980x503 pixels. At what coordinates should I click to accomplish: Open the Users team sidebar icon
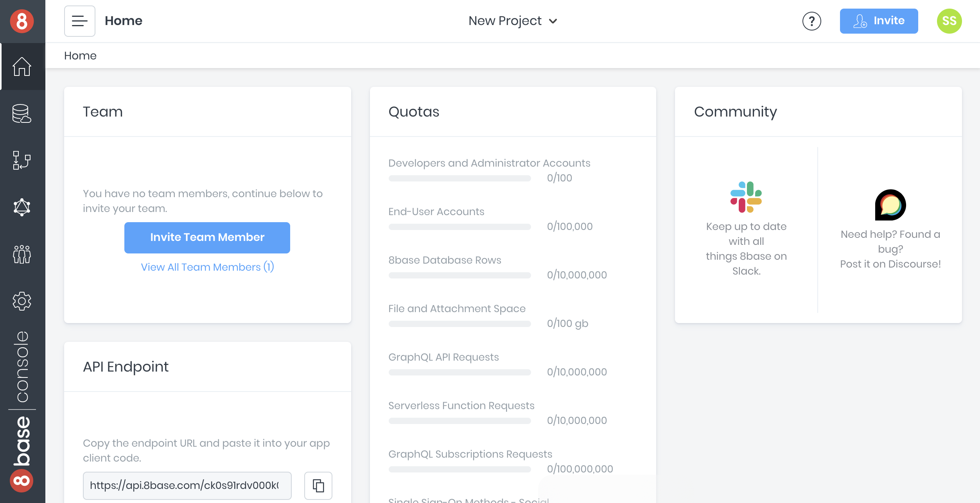point(22,254)
